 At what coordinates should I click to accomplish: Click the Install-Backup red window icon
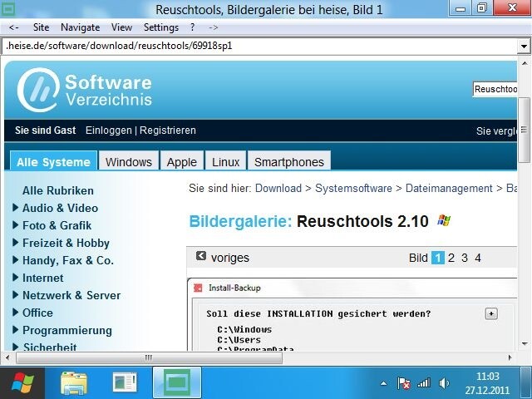pos(198,288)
